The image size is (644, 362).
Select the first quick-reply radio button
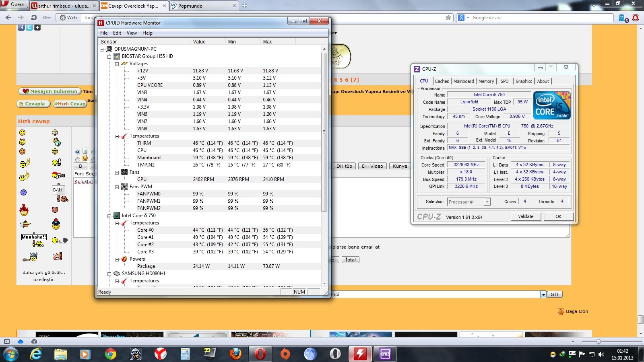77,152
